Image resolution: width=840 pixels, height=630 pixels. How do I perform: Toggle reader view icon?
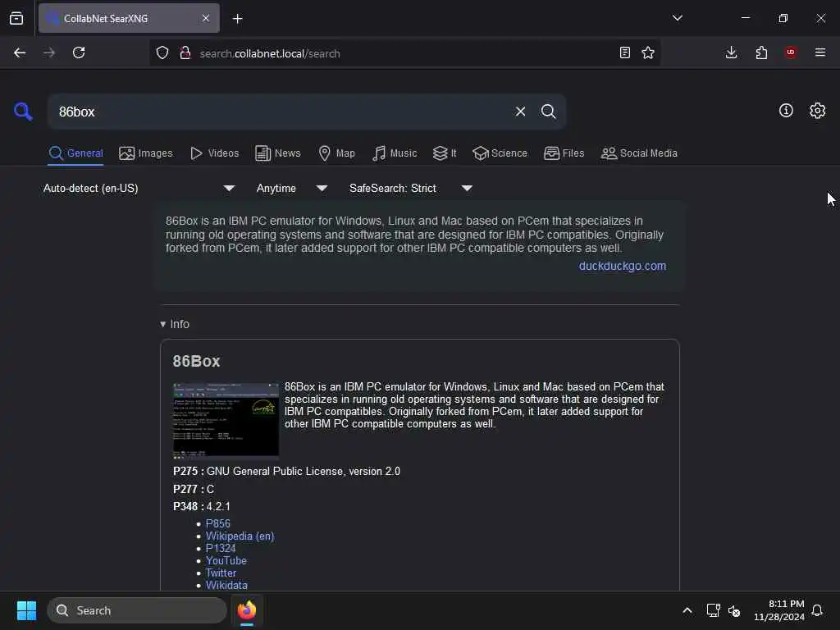[x=624, y=52]
